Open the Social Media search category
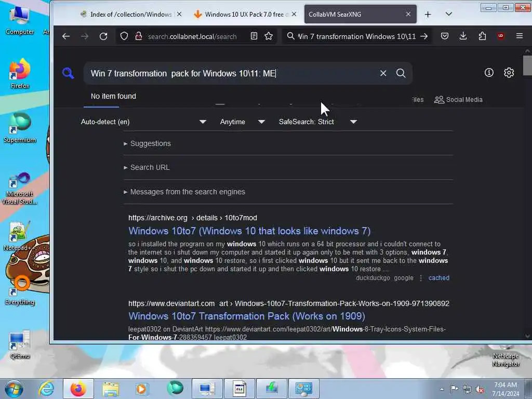 [x=458, y=100]
